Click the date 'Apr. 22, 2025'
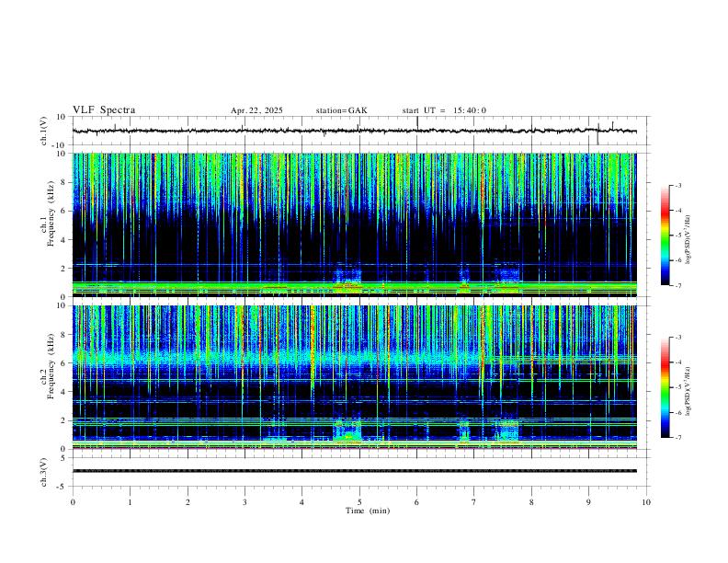Image resolution: width=728 pixels, height=563 pixels. tap(256, 110)
